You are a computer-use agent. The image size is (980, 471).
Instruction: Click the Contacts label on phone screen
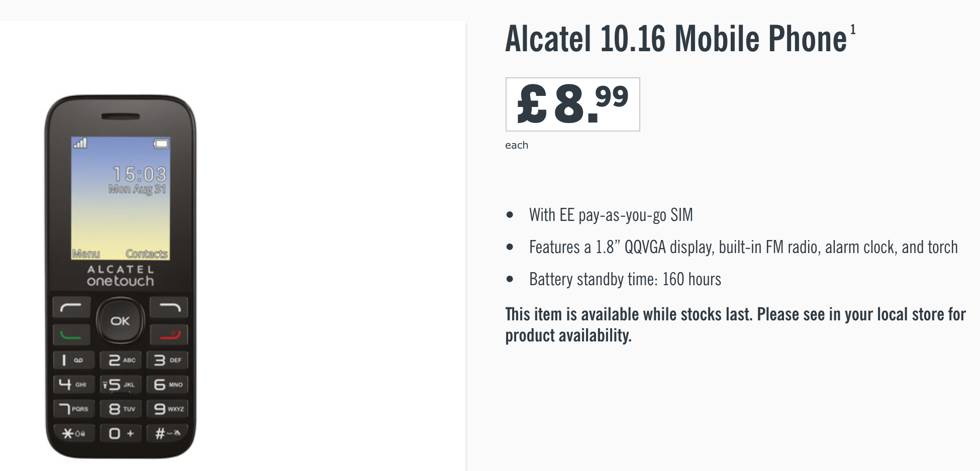[x=147, y=254]
